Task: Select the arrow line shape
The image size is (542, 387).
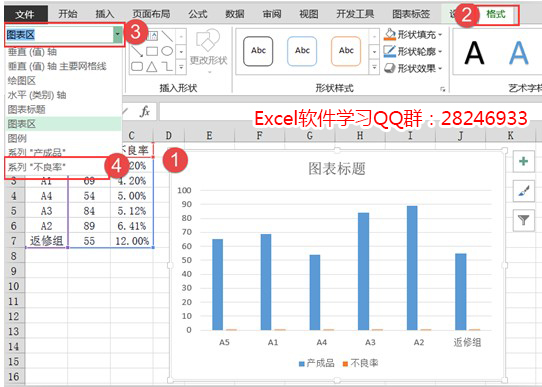Action: point(137,51)
